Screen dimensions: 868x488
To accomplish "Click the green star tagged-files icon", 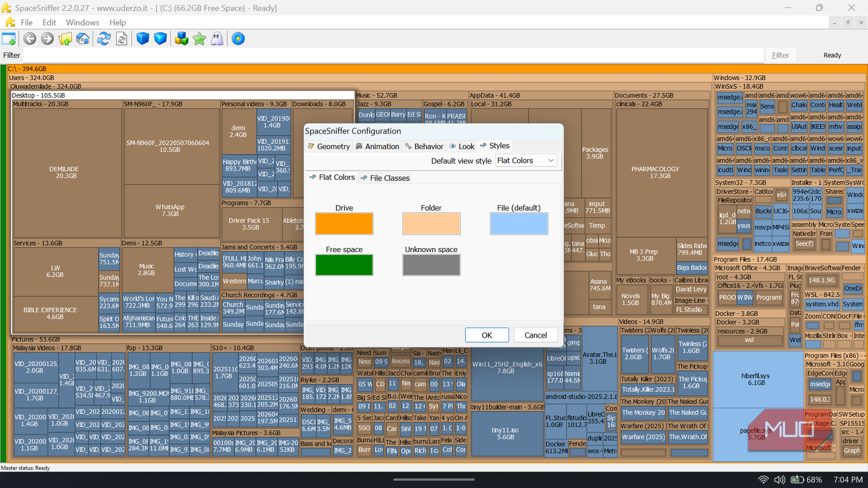I will (200, 39).
